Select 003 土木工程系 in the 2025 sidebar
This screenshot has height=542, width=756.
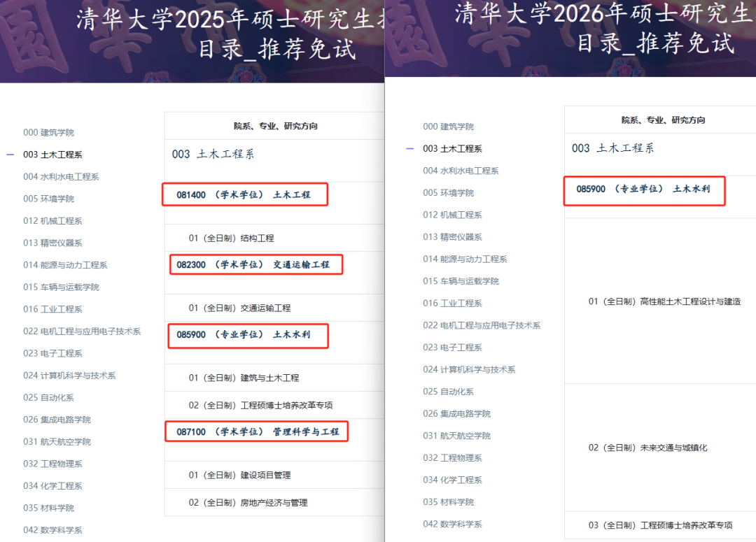point(52,155)
